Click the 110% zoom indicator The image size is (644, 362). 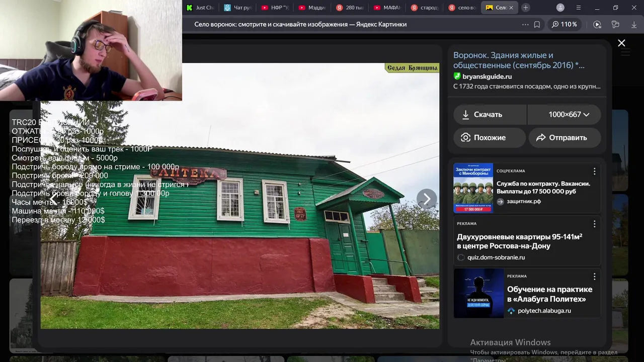(x=564, y=24)
